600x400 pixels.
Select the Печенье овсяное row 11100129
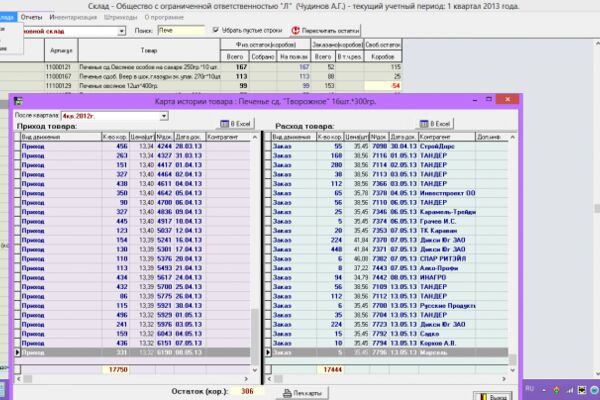[201, 86]
